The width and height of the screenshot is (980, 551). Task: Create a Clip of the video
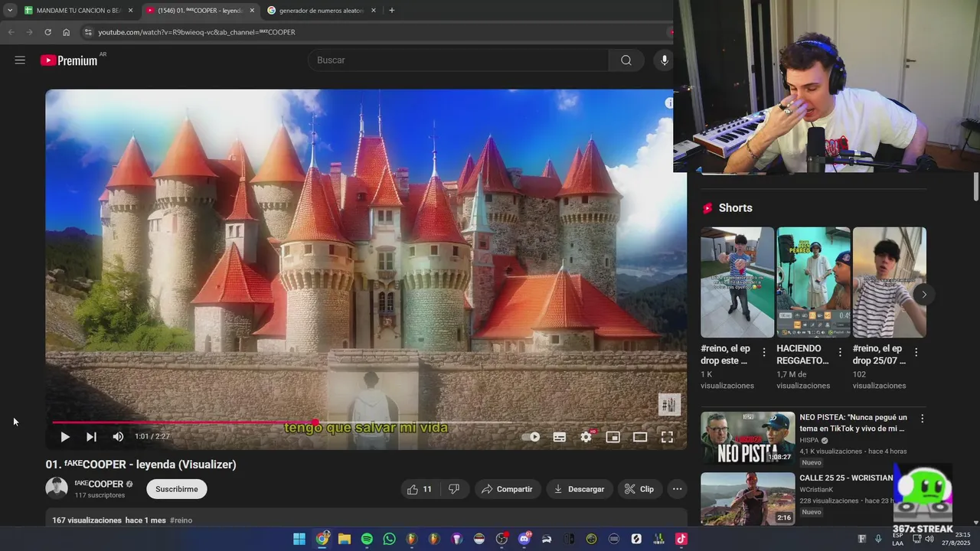(x=639, y=489)
